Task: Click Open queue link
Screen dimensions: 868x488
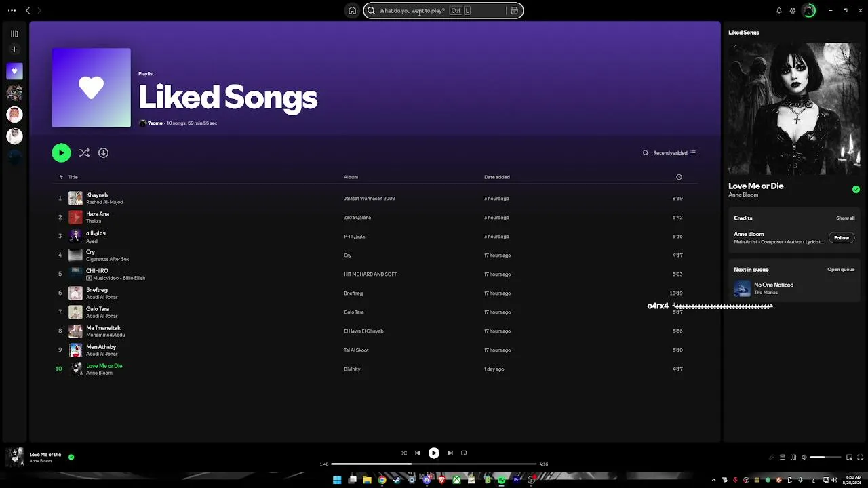Action: click(841, 270)
